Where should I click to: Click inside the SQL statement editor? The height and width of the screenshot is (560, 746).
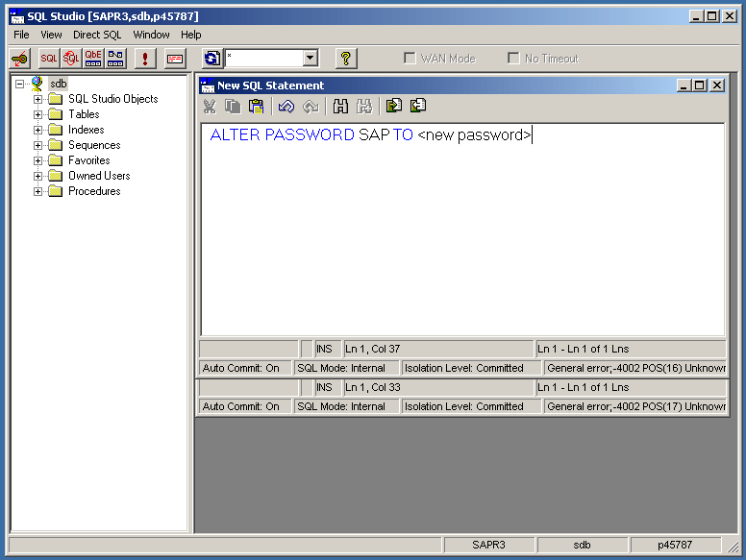click(x=463, y=230)
